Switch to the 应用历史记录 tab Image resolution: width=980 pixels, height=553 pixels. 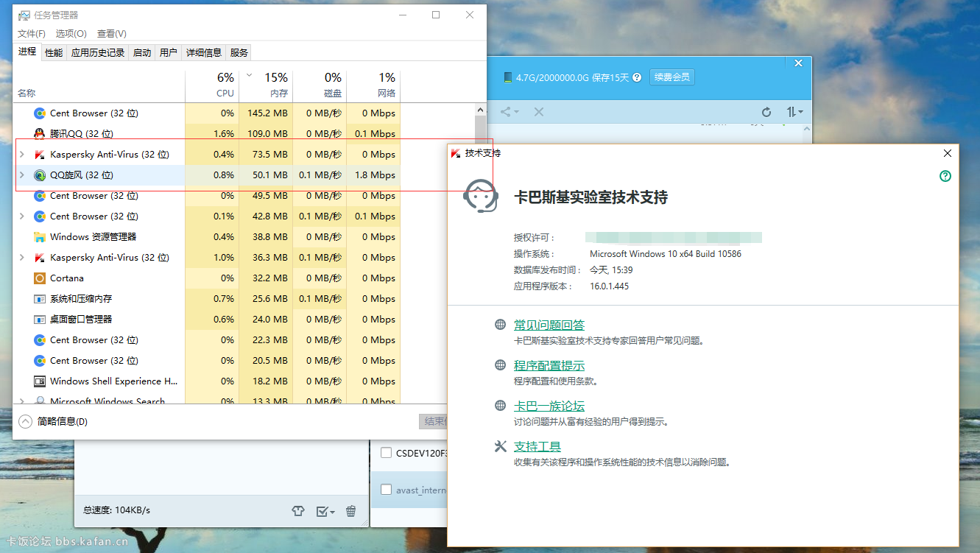coord(98,52)
